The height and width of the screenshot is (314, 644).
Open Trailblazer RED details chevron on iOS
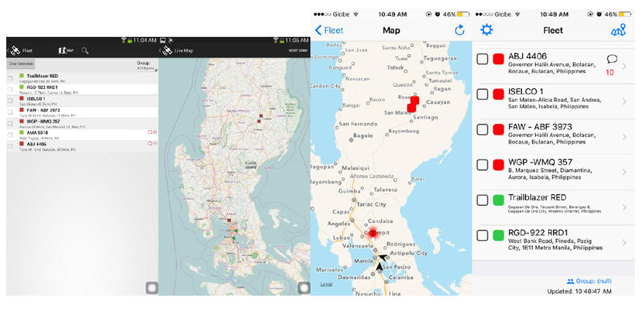tap(624, 207)
